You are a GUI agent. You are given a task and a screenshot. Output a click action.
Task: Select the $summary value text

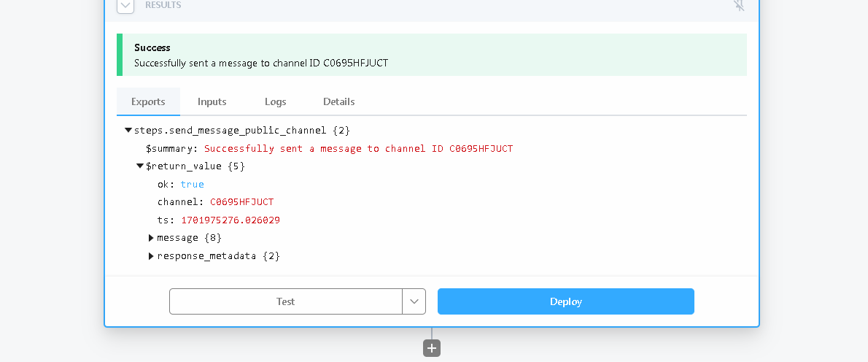pos(359,148)
